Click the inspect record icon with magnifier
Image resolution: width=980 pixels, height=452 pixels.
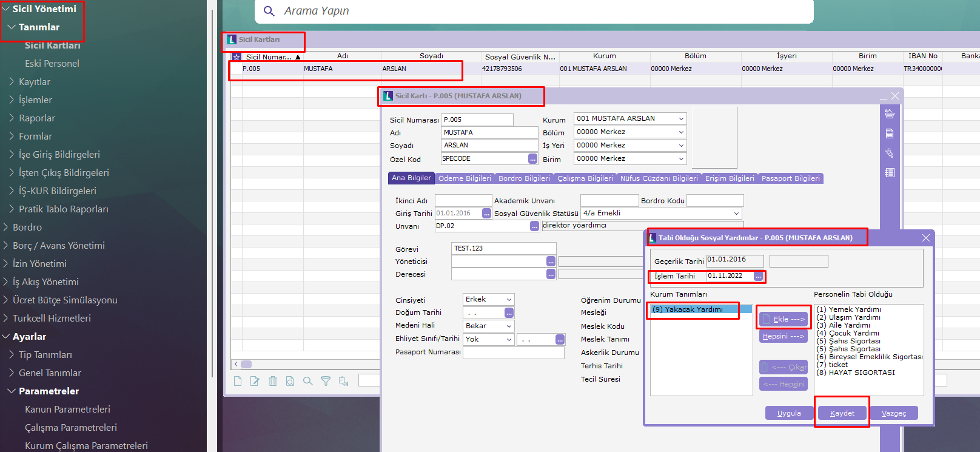pyautogui.click(x=290, y=381)
